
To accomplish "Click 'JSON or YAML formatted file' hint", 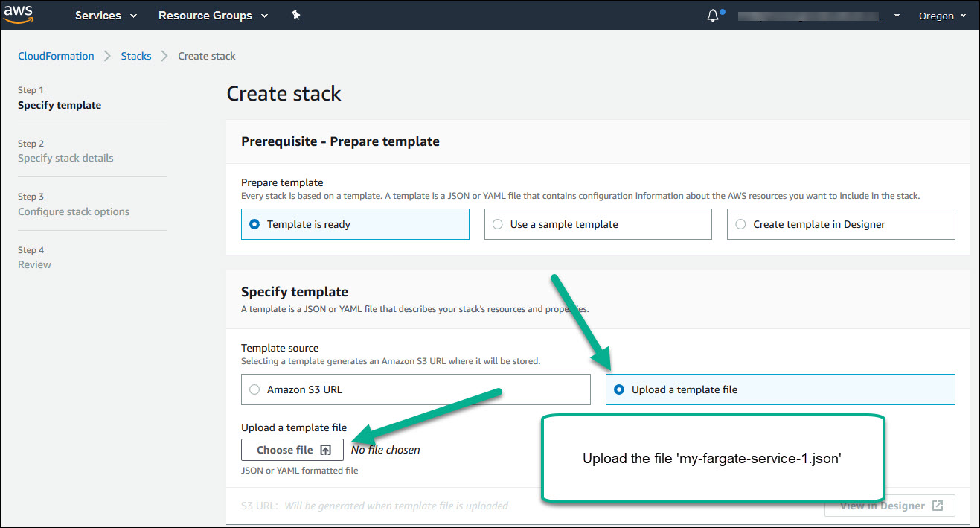I will click(300, 471).
